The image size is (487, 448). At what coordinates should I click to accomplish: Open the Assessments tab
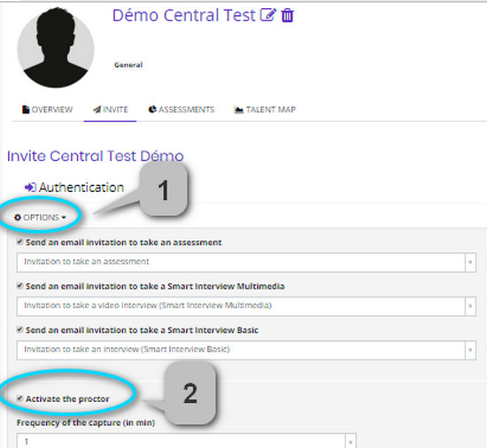pos(182,110)
